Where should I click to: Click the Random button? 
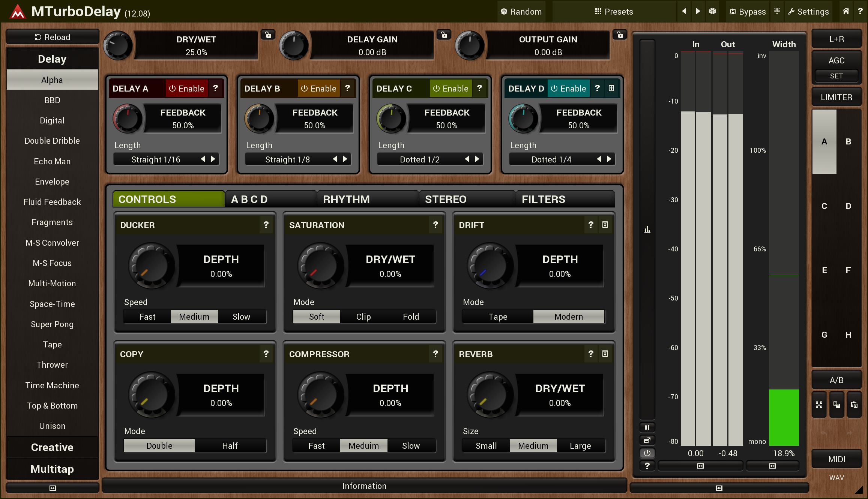point(521,12)
